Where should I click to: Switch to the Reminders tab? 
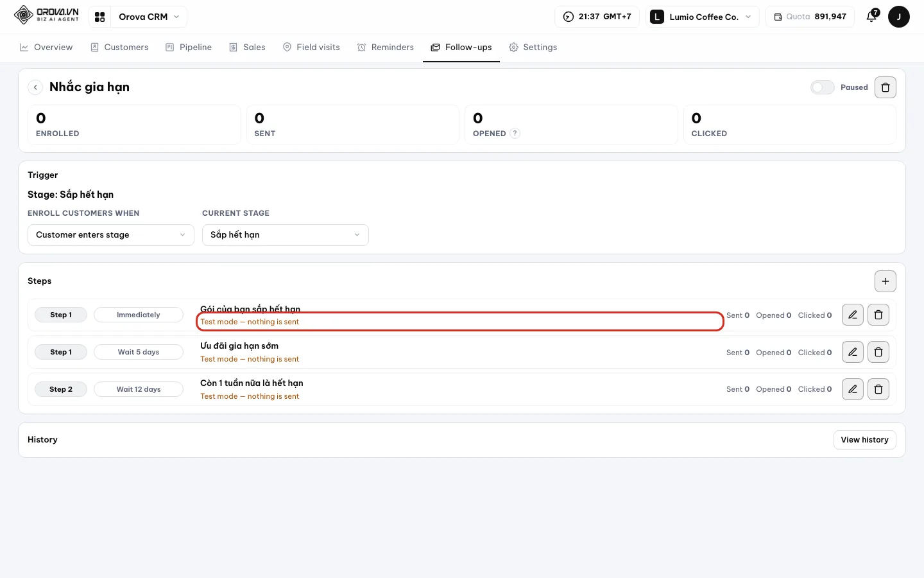tap(386, 48)
